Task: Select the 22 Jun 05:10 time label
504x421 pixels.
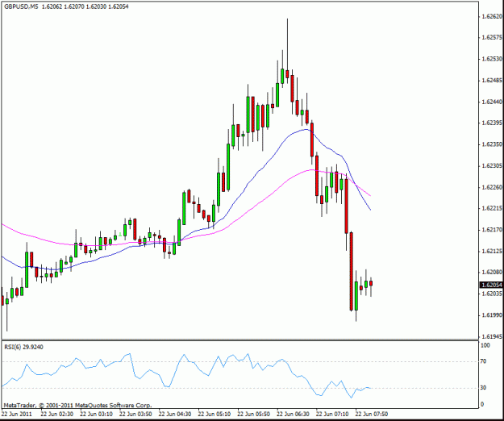Action: 215,414
